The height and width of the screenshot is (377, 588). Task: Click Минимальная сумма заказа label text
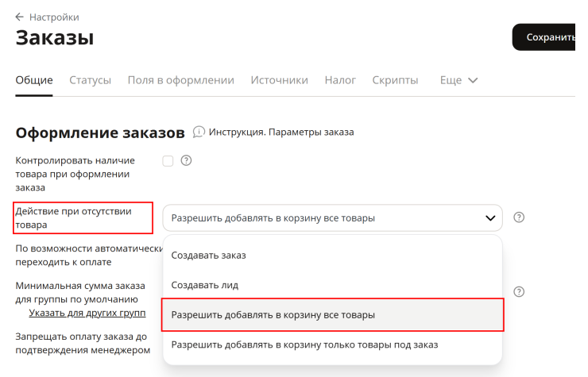tap(80, 292)
